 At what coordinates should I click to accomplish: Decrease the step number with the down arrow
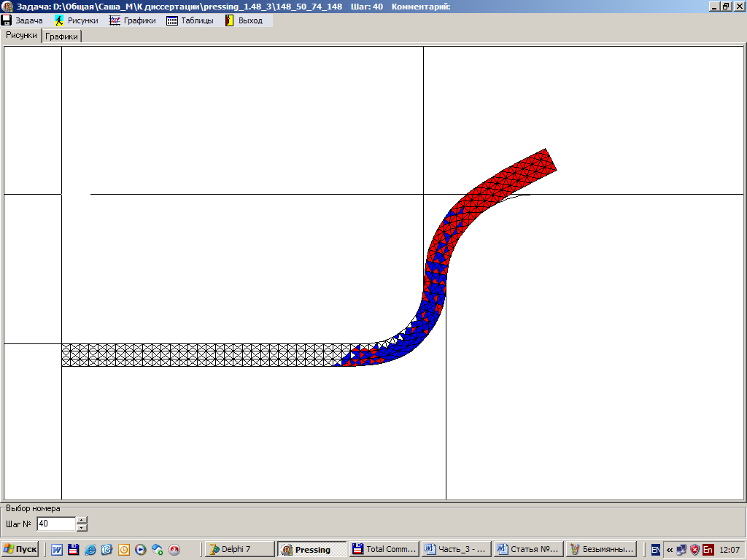[82, 527]
